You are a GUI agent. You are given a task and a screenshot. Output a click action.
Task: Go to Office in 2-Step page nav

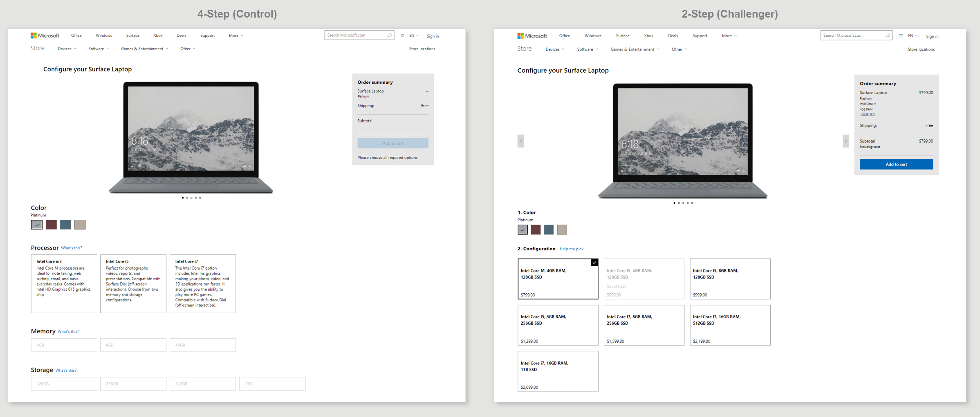(565, 36)
